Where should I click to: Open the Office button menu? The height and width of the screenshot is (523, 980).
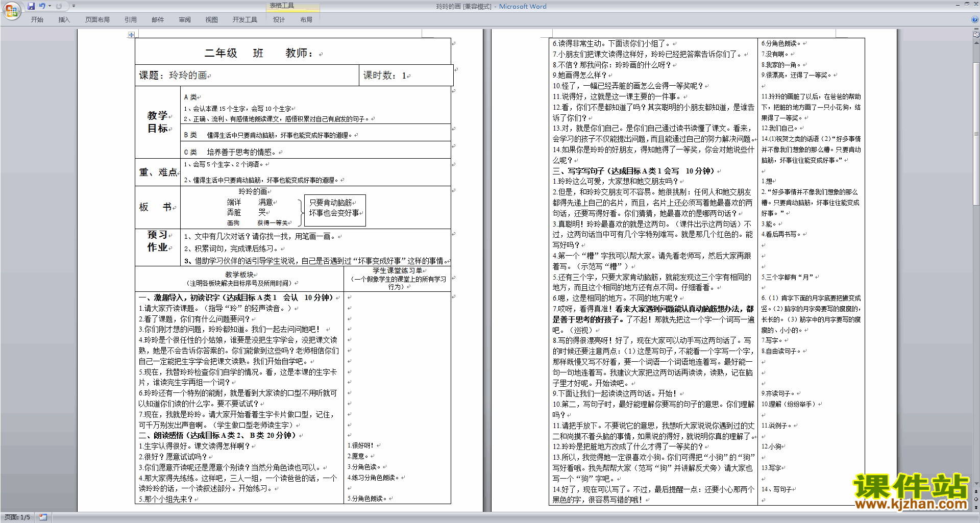tap(11, 10)
